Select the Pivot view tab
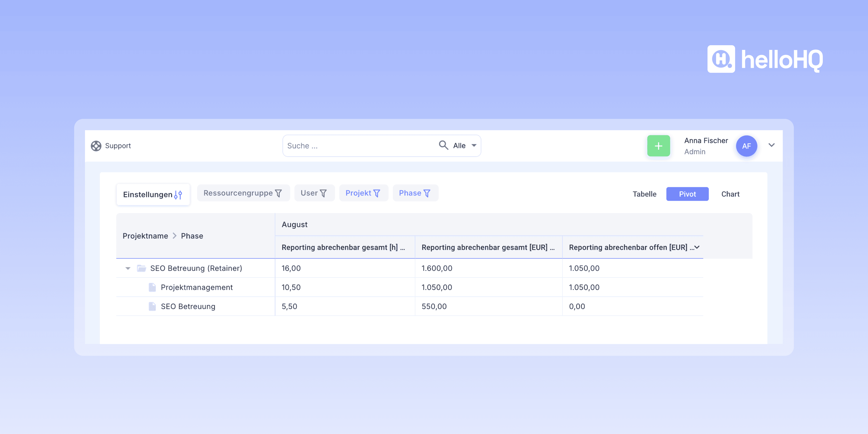The image size is (868, 434). coord(687,194)
